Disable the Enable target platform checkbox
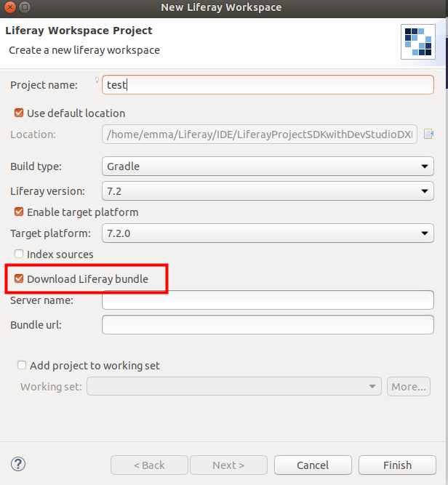This screenshot has height=485, width=448. coord(19,212)
